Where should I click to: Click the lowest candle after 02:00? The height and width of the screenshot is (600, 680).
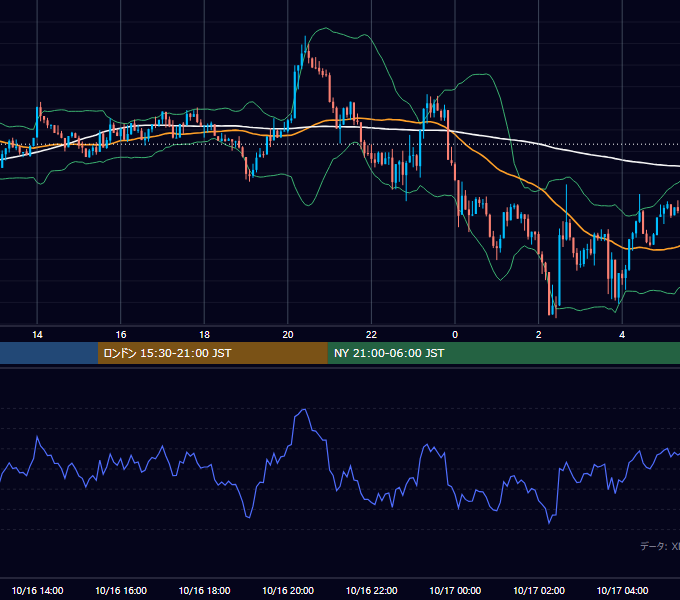pyautogui.click(x=556, y=307)
